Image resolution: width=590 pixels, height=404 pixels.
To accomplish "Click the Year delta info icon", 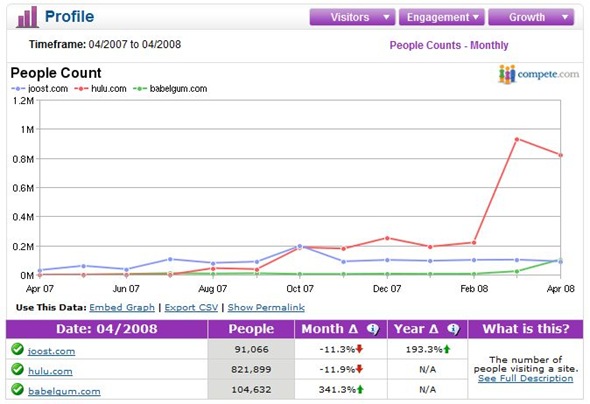I will [453, 329].
